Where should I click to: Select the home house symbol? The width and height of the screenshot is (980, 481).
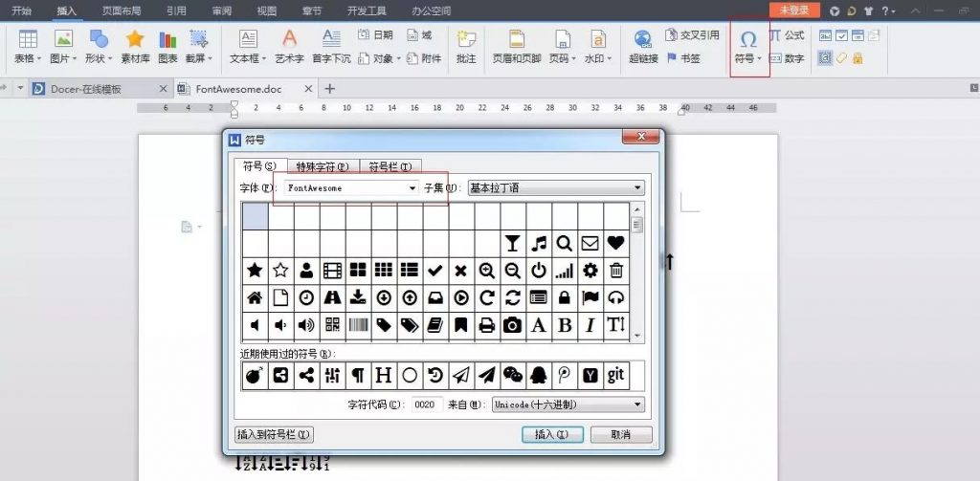point(255,297)
